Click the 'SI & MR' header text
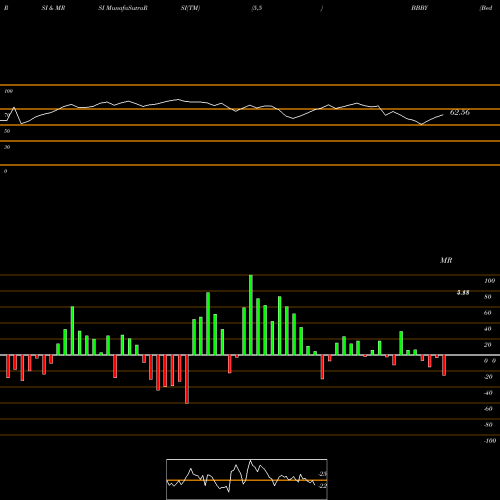Image resolution: width=500 pixels, height=500 pixels. [x=53, y=8]
